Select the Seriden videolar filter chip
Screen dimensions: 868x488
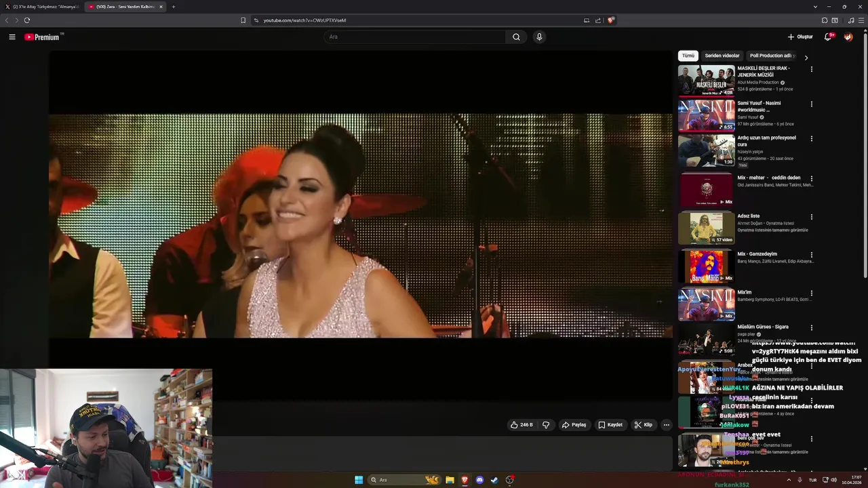click(722, 56)
